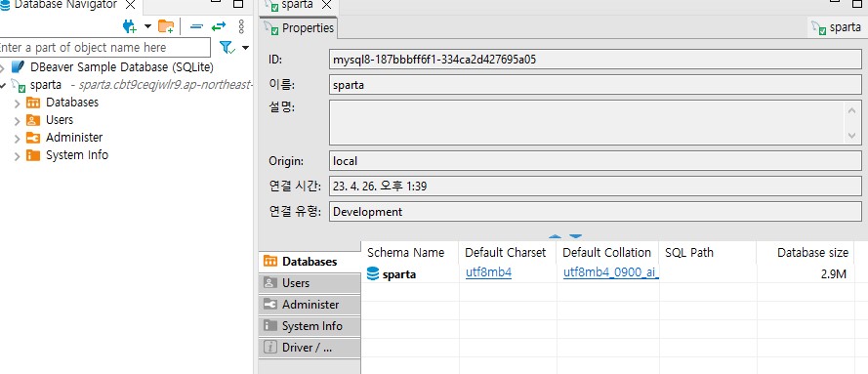Select the System Info side tab
The height and width of the screenshot is (374, 868).
(x=309, y=326)
